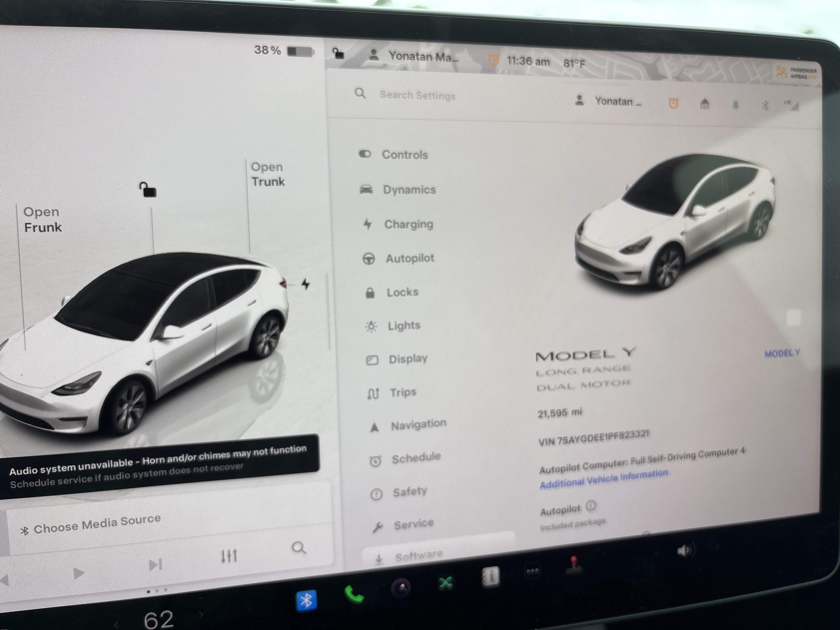Skip to next track
840x630 pixels.
point(155,565)
